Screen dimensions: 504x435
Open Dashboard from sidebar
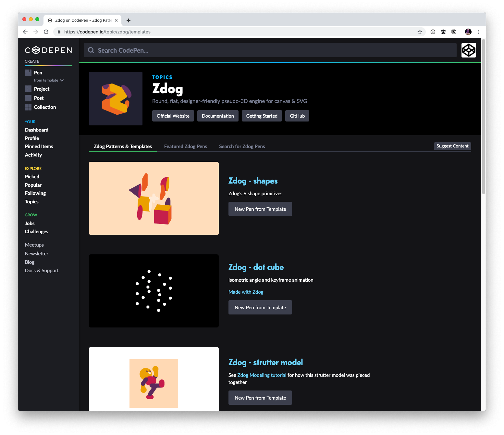tap(37, 130)
